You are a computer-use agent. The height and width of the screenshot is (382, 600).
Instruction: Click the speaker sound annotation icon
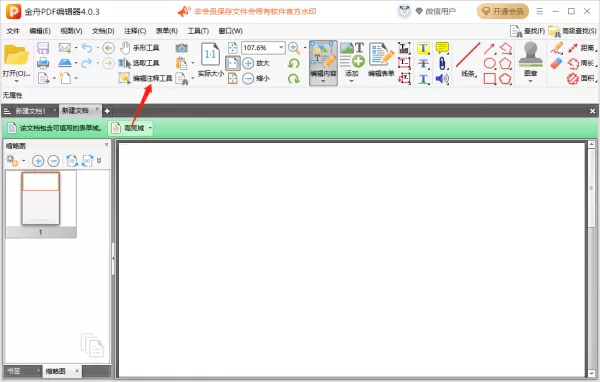click(x=442, y=79)
